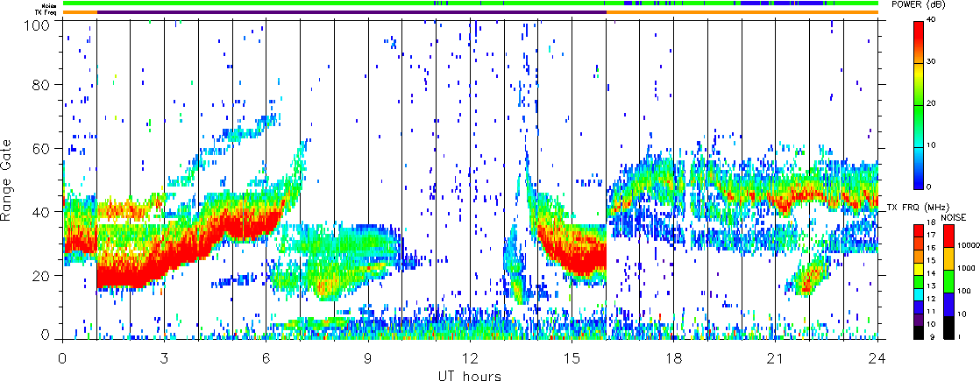980x381 pixels.
Task: Click the 'POWER (dB)' colorbar title
Action: click(920, 4)
